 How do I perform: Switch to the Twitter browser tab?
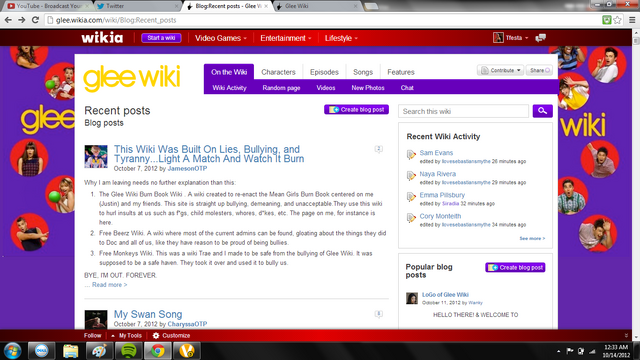tap(137, 6)
